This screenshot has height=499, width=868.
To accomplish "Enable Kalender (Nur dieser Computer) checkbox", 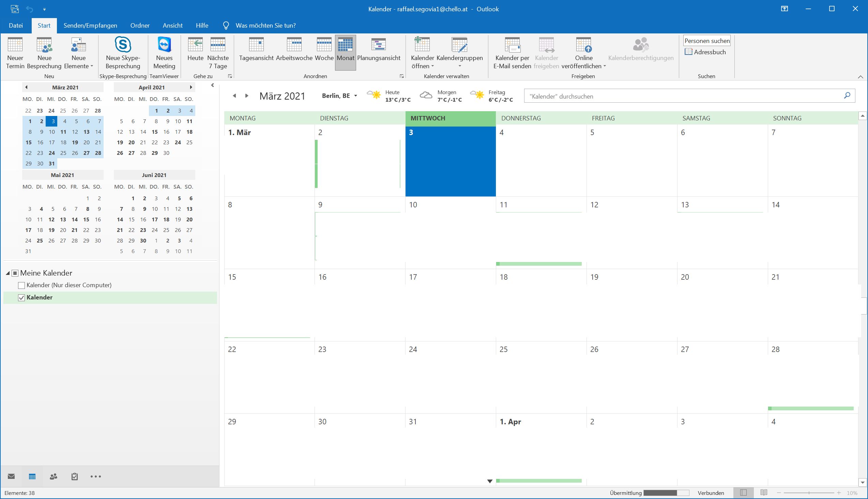I will (21, 285).
